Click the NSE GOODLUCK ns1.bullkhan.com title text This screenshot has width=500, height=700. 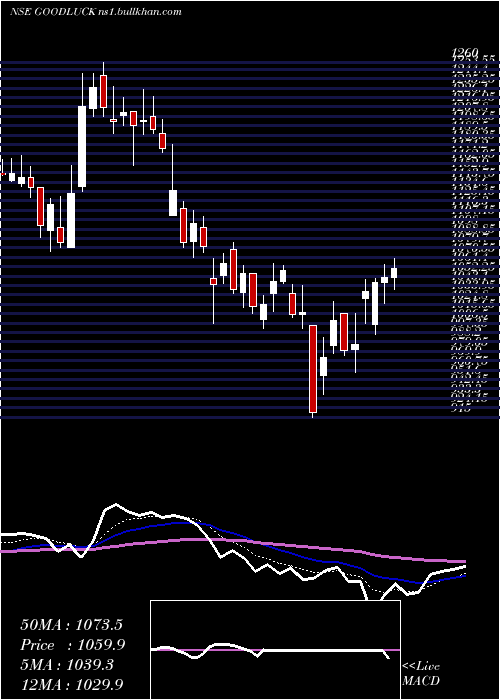point(96,12)
